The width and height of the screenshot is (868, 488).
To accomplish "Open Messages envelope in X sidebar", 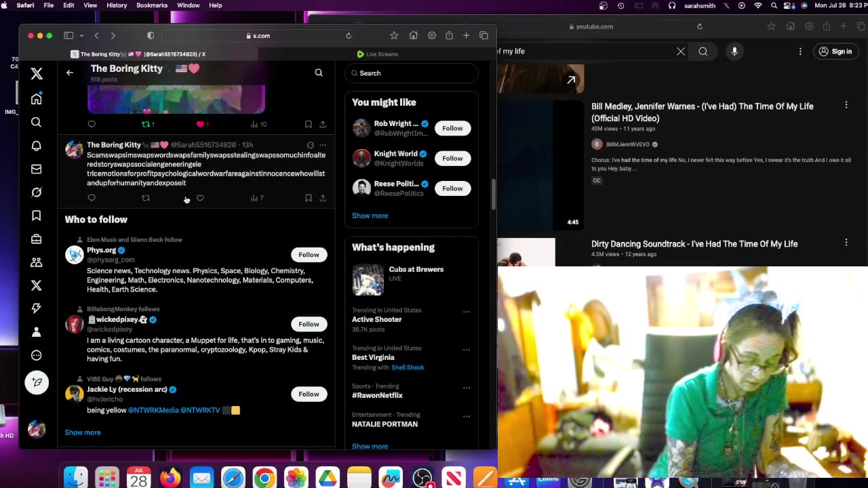I will 37,169.
